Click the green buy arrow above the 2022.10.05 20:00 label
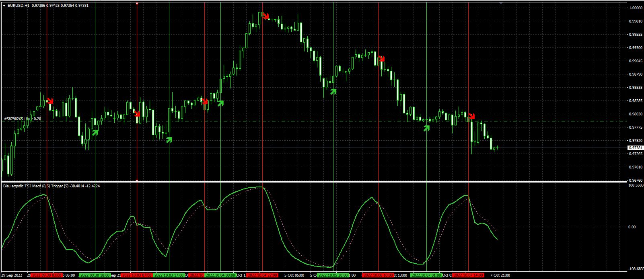 tap(333, 91)
